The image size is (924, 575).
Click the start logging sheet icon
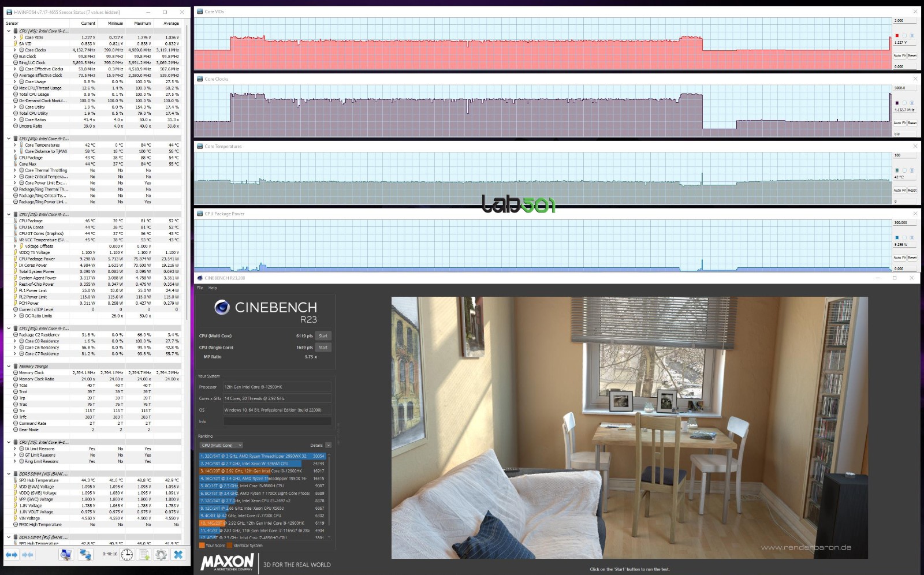pyautogui.click(x=144, y=555)
